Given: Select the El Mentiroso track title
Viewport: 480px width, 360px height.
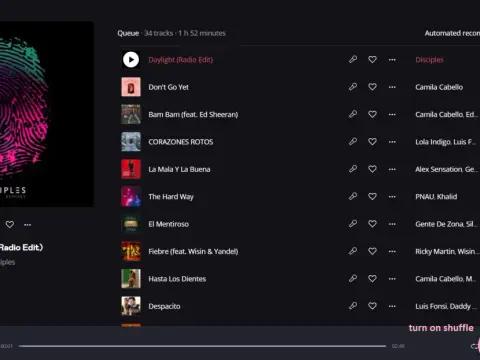Looking at the screenshot, I should click(x=168, y=224).
